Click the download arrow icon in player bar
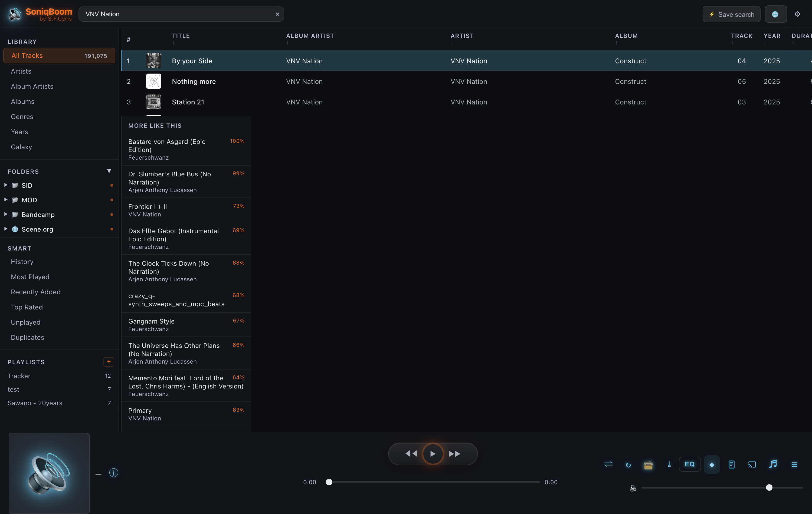The image size is (812, 514). [x=669, y=464]
